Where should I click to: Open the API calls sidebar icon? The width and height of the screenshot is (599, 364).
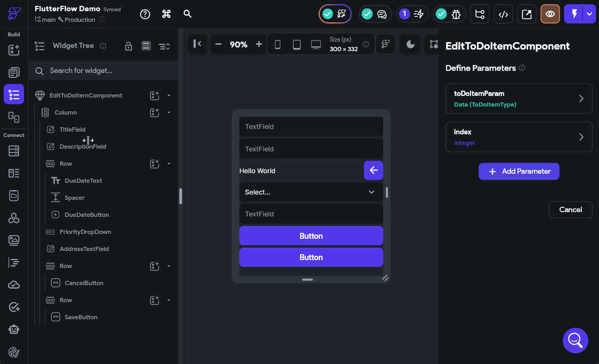pyautogui.click(x=14, y=218)
